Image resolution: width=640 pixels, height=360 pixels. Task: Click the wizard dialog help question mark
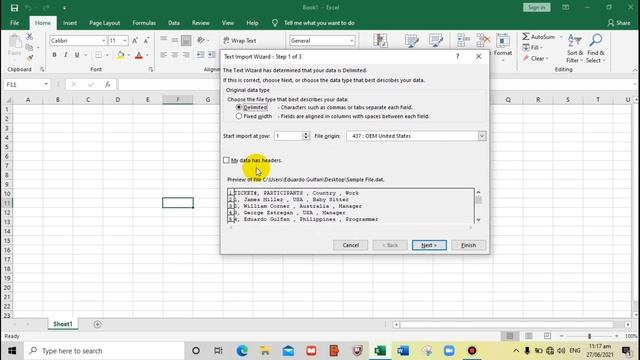tap(458, 56)
